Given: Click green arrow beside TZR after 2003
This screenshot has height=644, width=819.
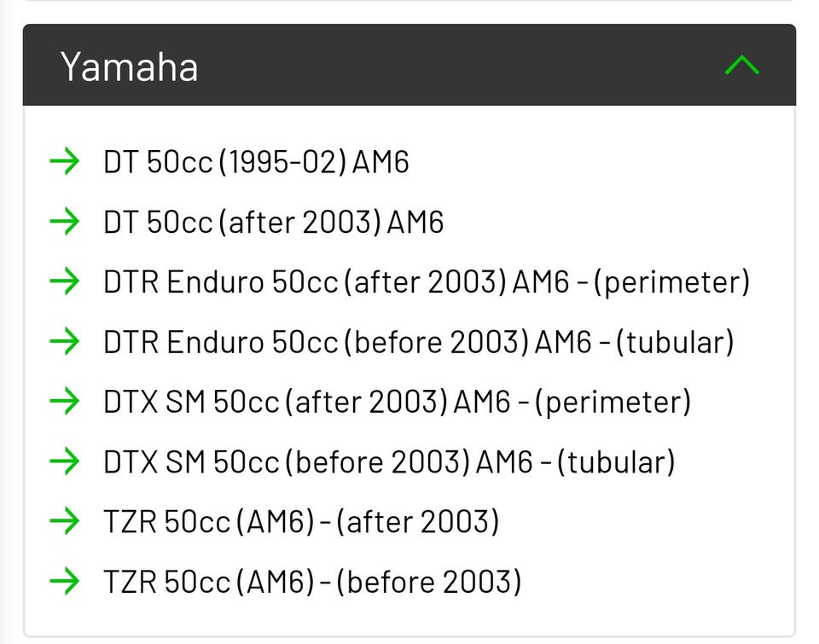Looking at the screenshot, I should tap(65, 521).
